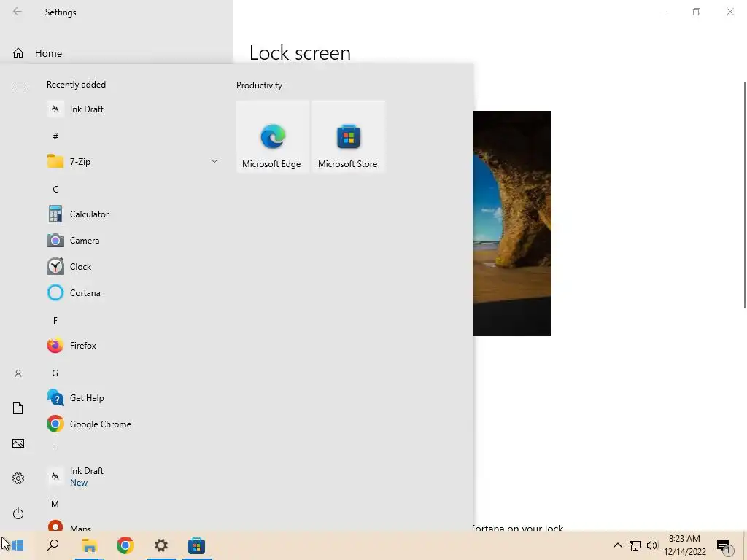747x560 pixels.
Task: Open Settings gear in the Start sidebar
Action: click(18, 478)
